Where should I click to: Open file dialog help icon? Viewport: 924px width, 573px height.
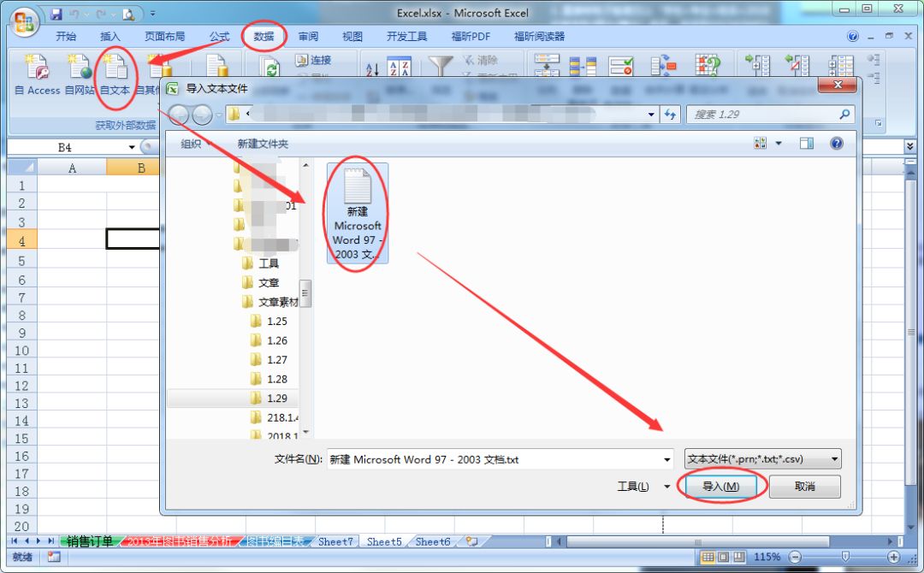pos(836,143)
